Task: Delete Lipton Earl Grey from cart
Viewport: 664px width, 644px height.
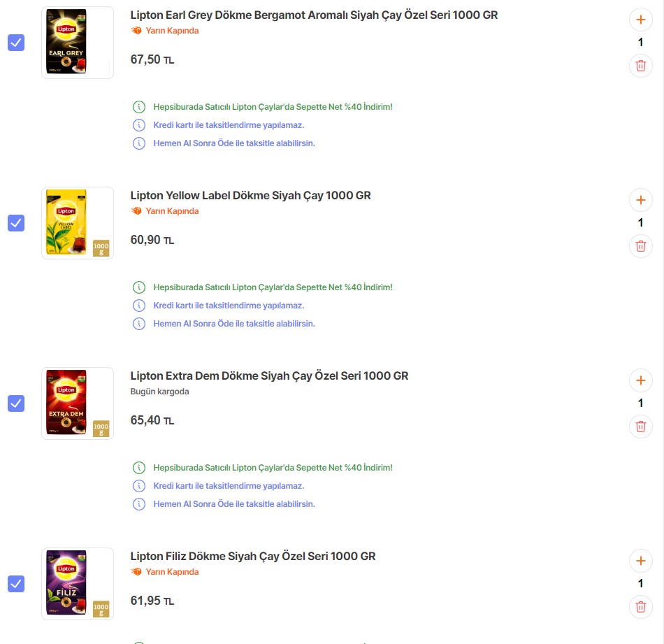Action: pyautogui.click(x=640, y=66)
